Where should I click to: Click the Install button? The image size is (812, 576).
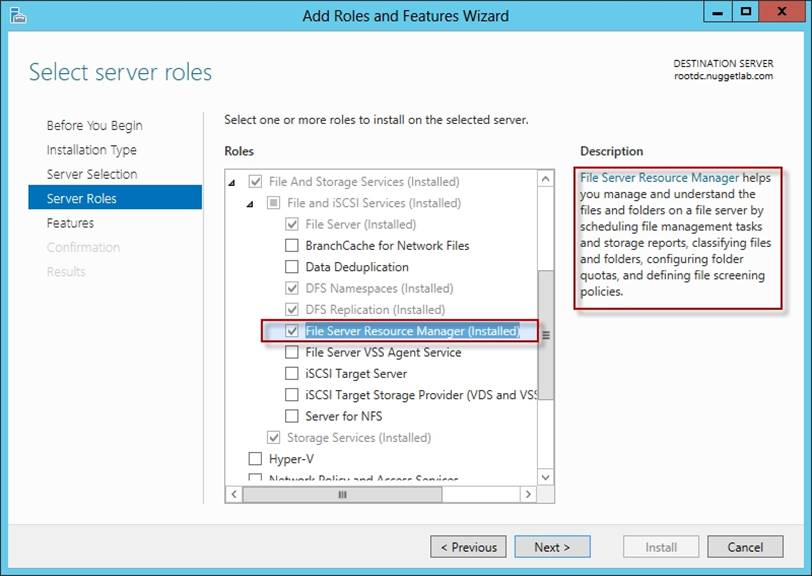(x=661, y=546)
